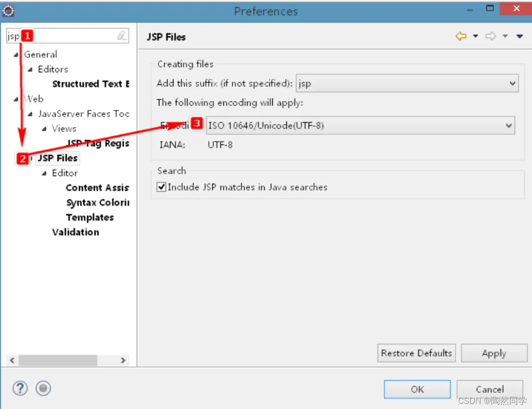The width and height of the screenshot is (532, 409).
Task: Open the Encoding ISO 10646/Unicode(UTF-8) dropdown
Action: [x=360, y=125]
